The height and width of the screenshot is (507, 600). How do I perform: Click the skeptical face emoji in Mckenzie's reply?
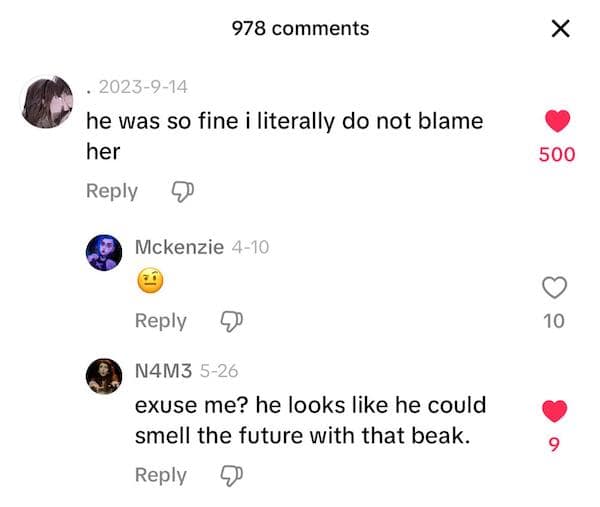tap(149, 284)
